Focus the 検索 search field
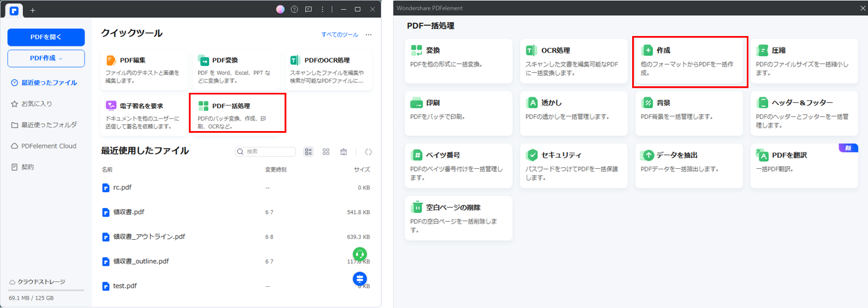Viewport: 868px width, 308px height. (265, 152)
